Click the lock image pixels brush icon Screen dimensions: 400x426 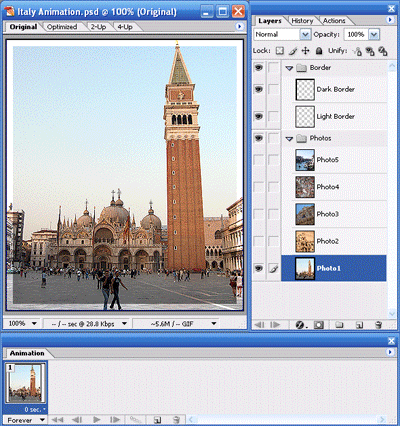[293, 51]
